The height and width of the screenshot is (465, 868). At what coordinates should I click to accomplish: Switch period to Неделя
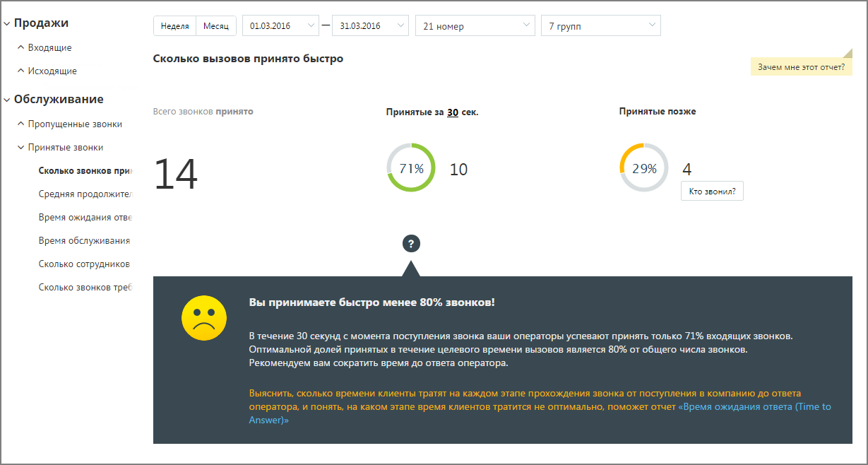pos(174,26)
